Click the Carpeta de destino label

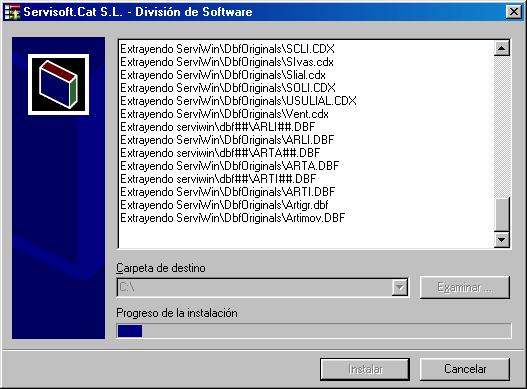pyautogui.click(x=161, y=268)
